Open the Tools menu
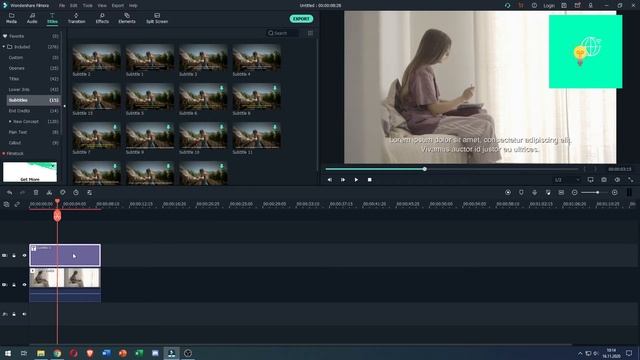The width and height of the screenshot is (640, 360). [87, 6]
